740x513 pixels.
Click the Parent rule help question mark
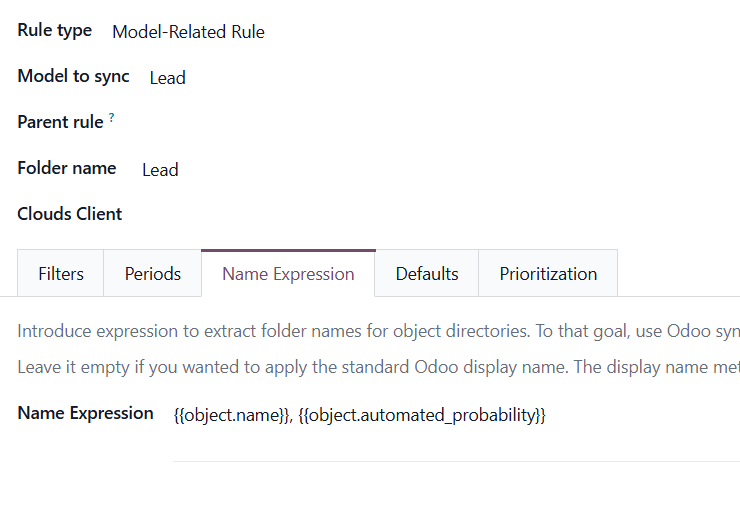[111, 118]
